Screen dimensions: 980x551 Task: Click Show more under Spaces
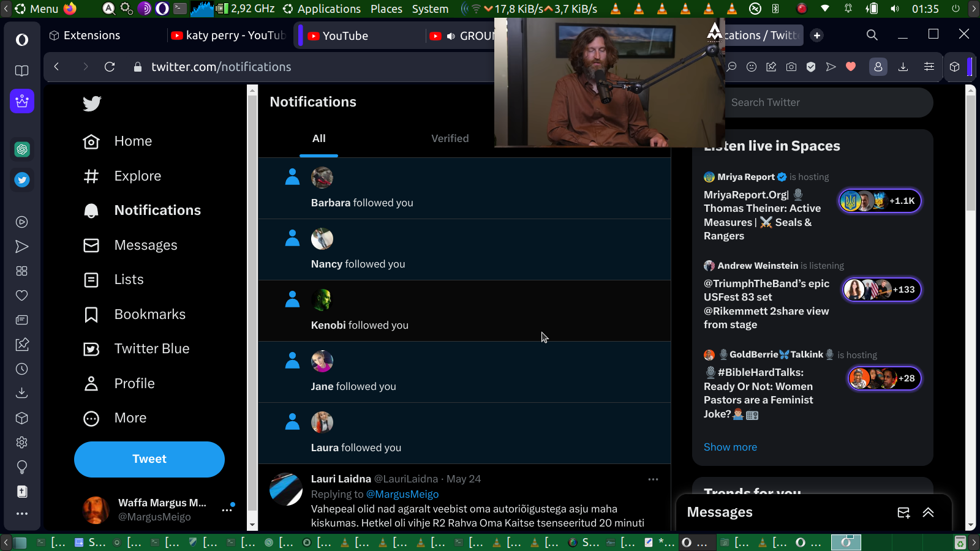click(730, 448)
